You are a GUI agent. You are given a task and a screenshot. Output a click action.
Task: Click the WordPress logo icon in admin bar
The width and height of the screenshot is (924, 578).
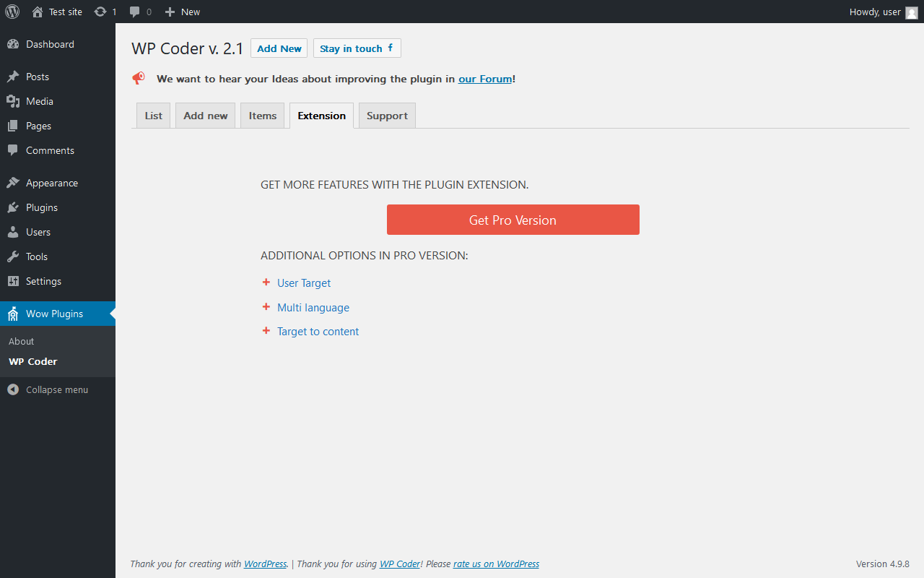[12, 12]
